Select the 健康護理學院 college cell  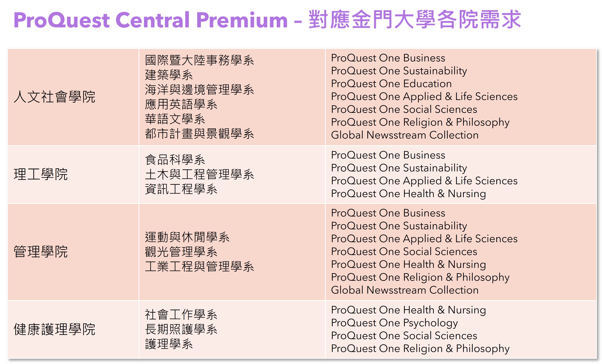(x=73, y=329)
